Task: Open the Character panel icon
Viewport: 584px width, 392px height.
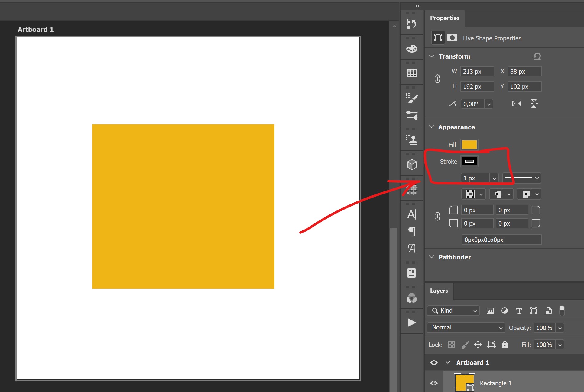Action: [411, 214]
